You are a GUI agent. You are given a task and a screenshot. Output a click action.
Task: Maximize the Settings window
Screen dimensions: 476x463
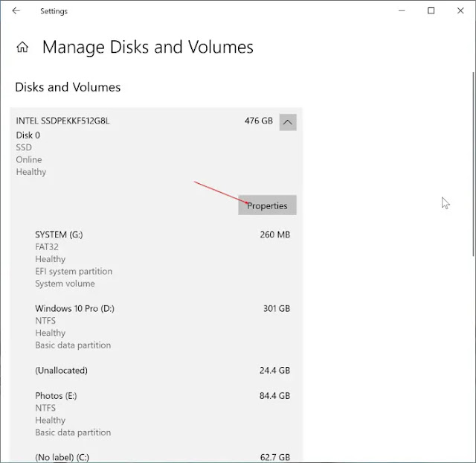431,11
